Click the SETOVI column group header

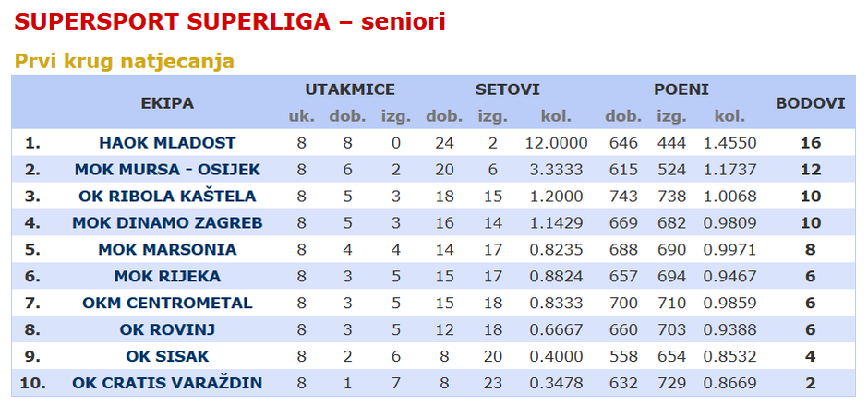pyautogui.click(x=507, y=89)
